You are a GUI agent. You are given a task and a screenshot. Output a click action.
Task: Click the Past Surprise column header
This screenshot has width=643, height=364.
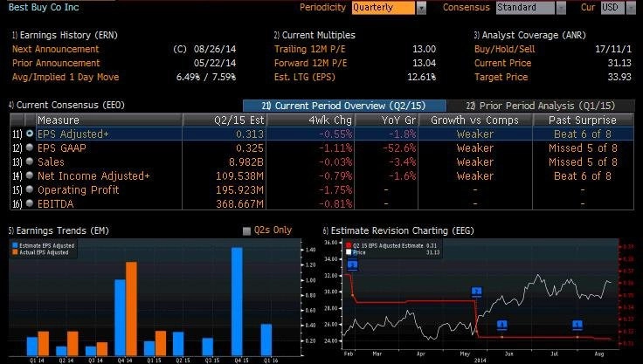tap(583, 120)
